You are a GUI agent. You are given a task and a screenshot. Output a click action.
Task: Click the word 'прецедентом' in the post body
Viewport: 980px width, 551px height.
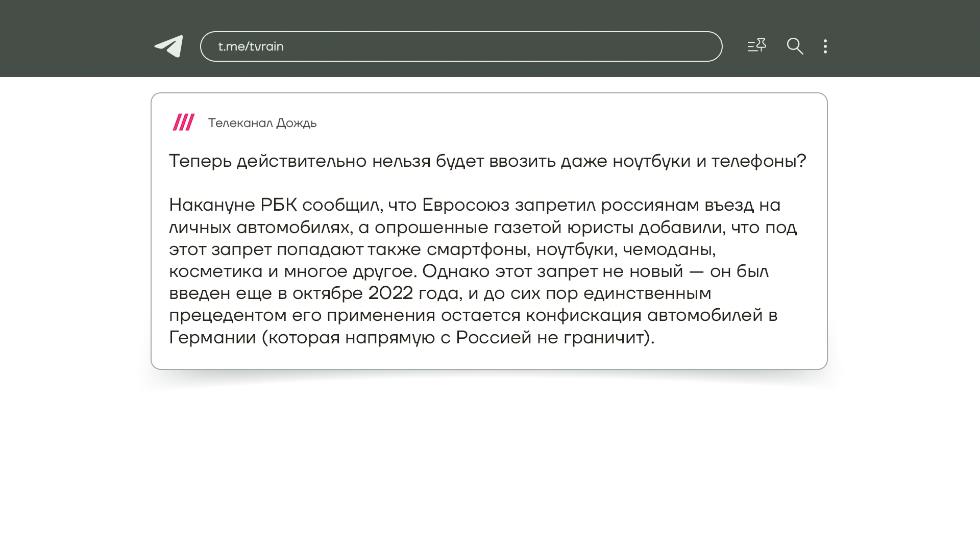[228, 316]
